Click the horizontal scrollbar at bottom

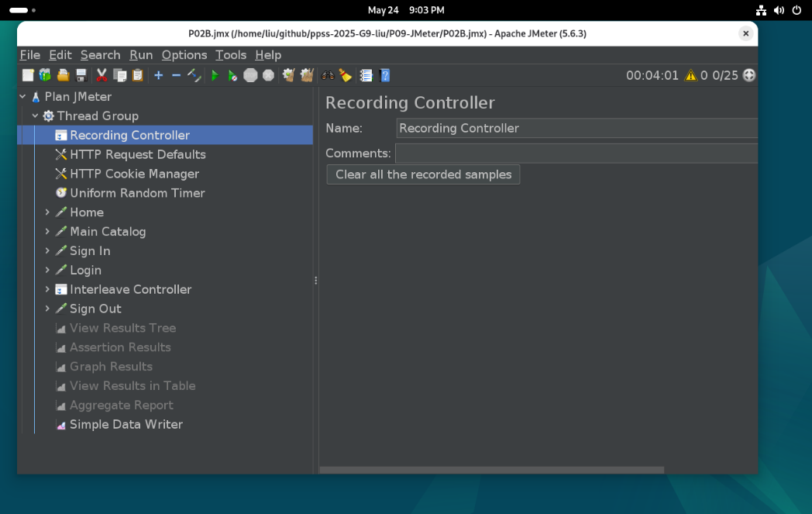click(492, 470)
